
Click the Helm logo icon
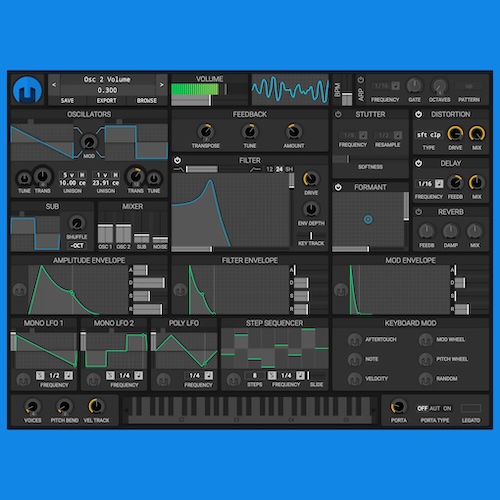pyautogui.click(x=27, y=90)
